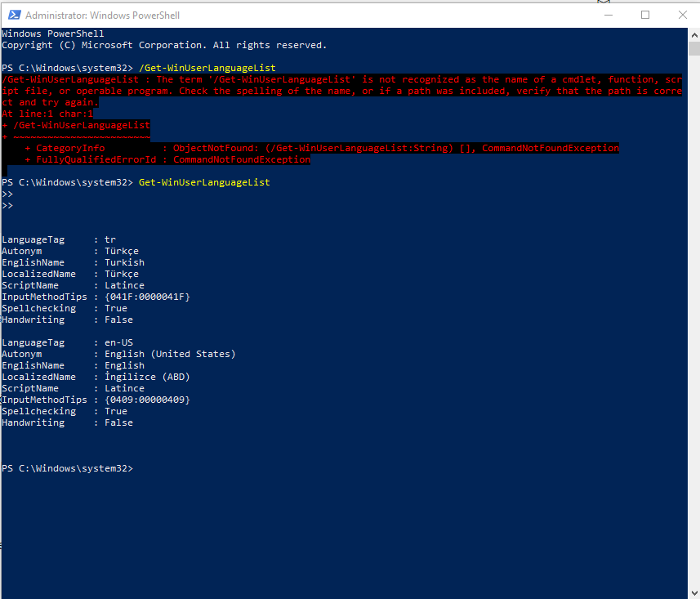Click the last 'PS C:\Windows\system32>' prompt

click(x=67, y=468)
